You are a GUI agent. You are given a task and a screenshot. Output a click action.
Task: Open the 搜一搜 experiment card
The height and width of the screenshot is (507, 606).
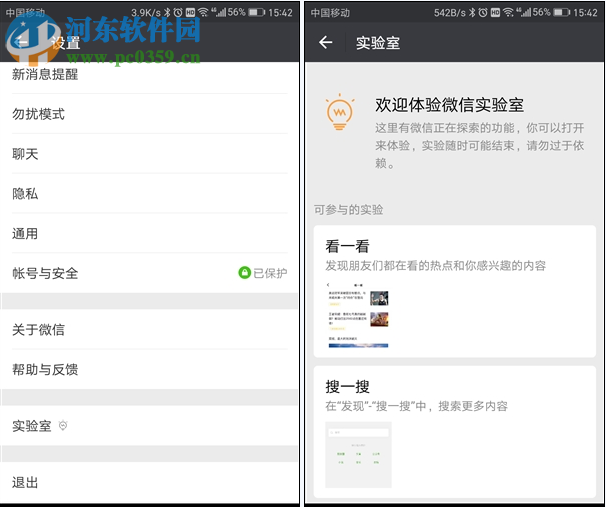tap(454, 432)
